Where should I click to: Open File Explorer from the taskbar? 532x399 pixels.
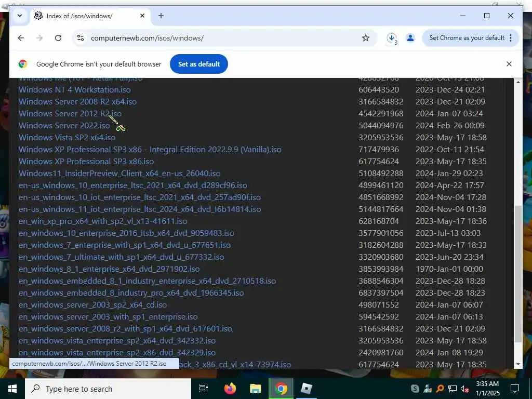pos(256,389)
